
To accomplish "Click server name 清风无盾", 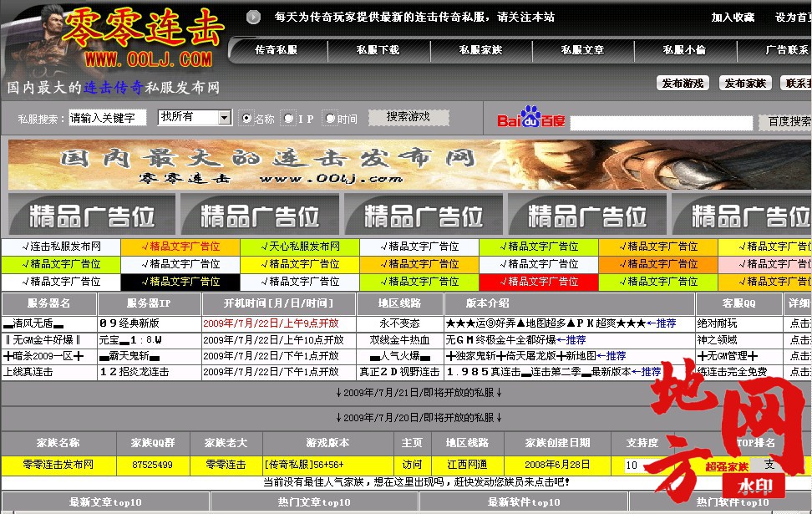I will (33, 323).
